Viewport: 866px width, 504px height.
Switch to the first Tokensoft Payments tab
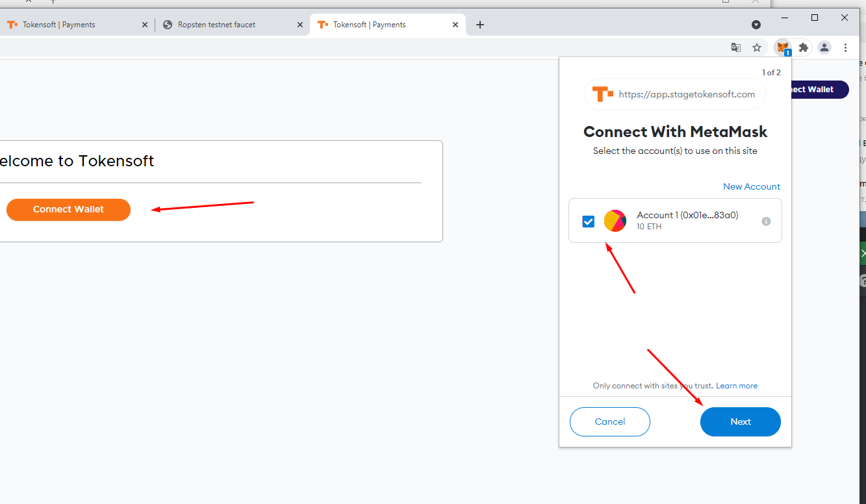pos(78,25)
